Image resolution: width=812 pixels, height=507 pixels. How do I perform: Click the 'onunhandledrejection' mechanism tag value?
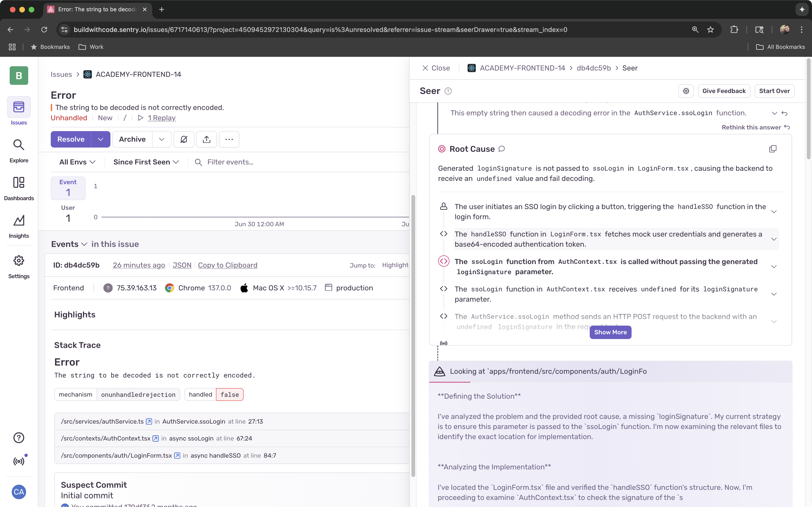[x=138, y=394]
